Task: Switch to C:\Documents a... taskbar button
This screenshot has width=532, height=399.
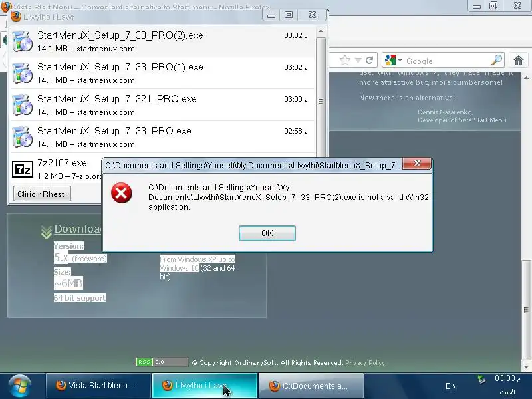Action: [x=311, y=386]
